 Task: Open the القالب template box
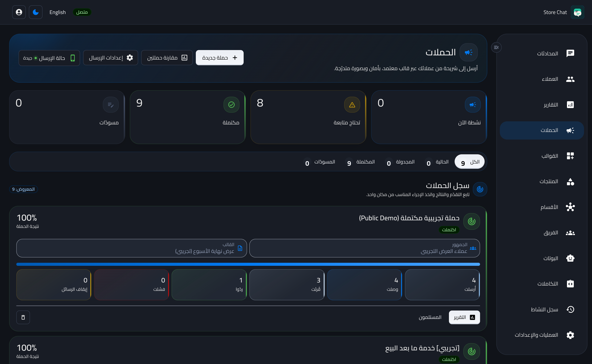tap(131, 248)
